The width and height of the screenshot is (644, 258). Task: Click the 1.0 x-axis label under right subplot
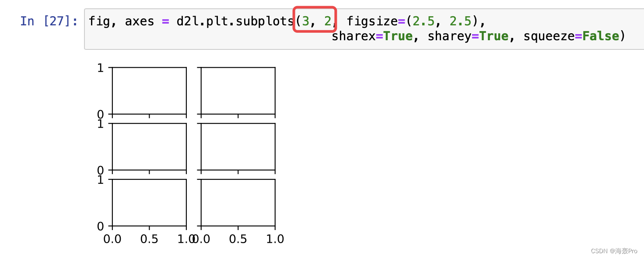pyautogui.click(x=275, y=239)
